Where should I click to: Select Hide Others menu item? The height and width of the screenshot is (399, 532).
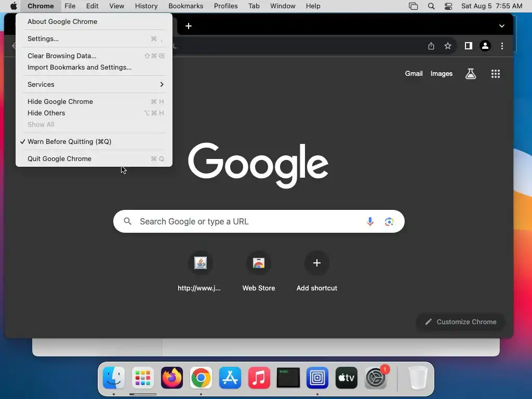coord(94,113)
